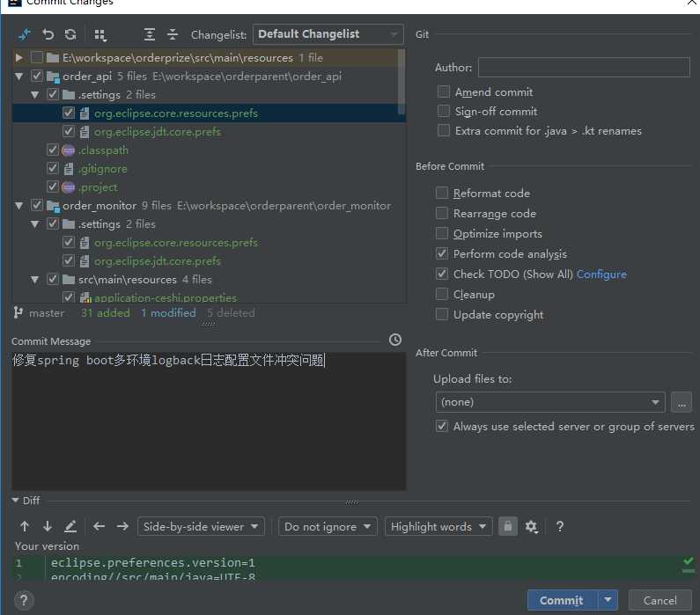Screen dimensions: 700x615
Task: Collapse the order_api tree node
Action: pos(18,77)
